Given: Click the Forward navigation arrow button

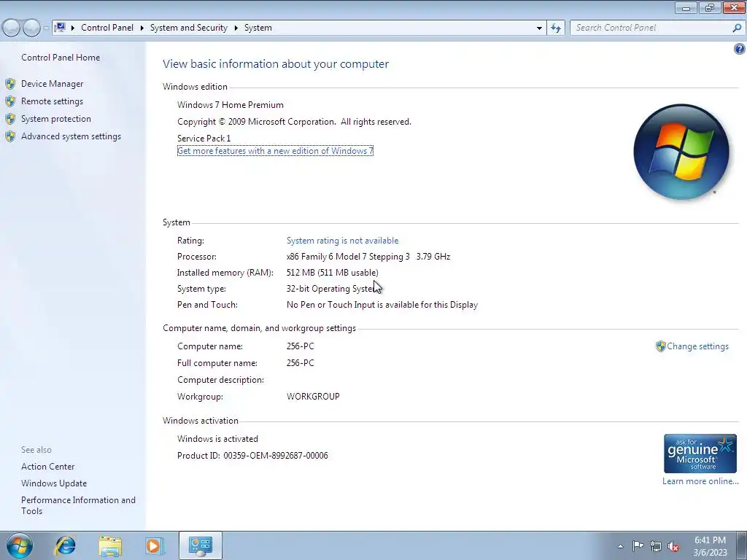Looking at the screenshot, I should click(x=31, y=28).
